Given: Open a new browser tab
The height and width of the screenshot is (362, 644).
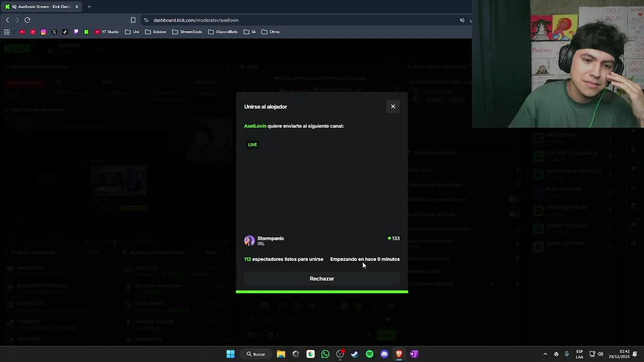Looking at the screenshot, I should pos(89,7).
